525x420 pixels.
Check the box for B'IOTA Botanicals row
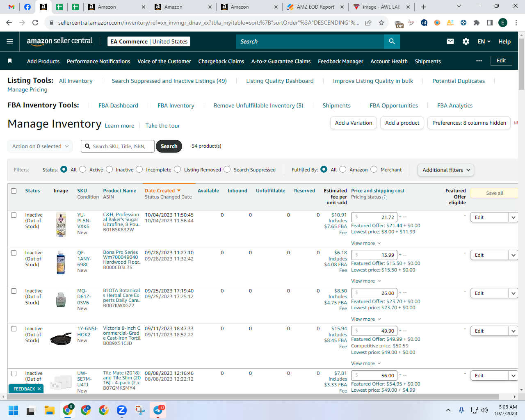click(14, 291)
